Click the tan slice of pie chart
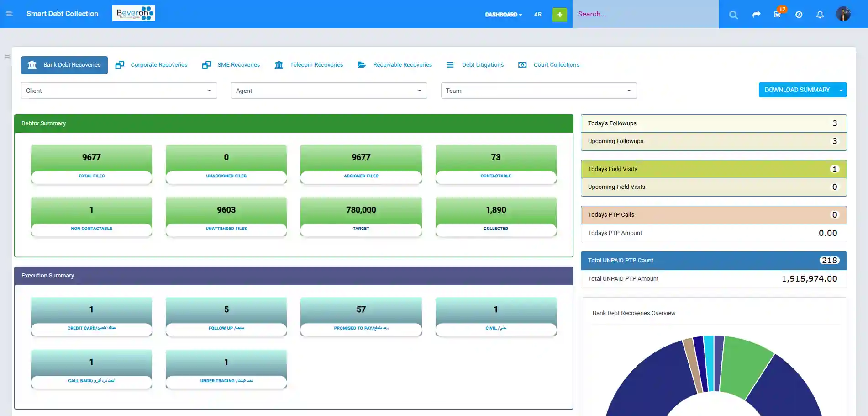Screen dimensions: 868x416 [694, 366]
